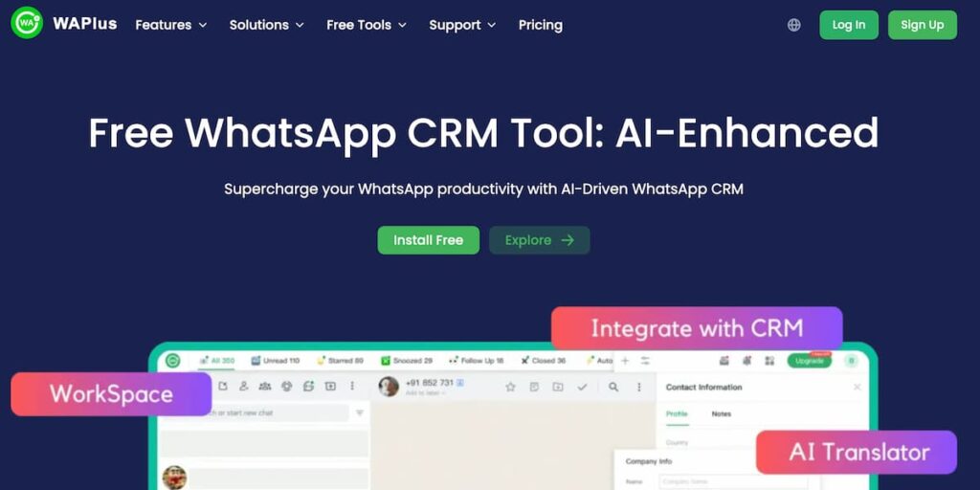The image size is (980, 490).
Task: Click the +91 852 731 contact avatar
Action: coord(389,387)
